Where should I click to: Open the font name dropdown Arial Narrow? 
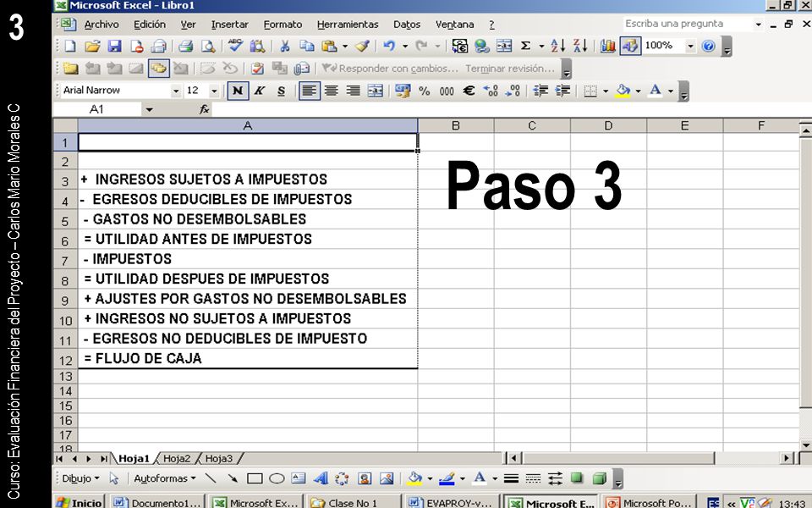tap(176, 91)
